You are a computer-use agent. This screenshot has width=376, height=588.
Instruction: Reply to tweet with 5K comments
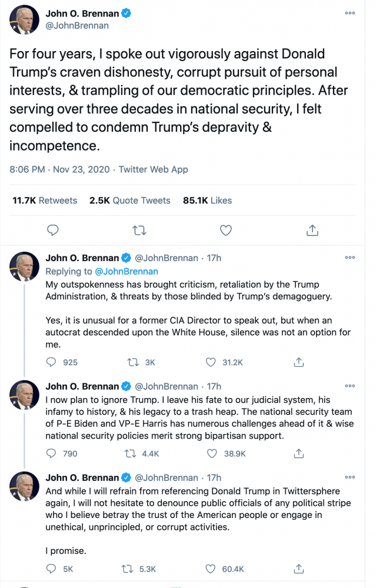(x=52, y=569)
